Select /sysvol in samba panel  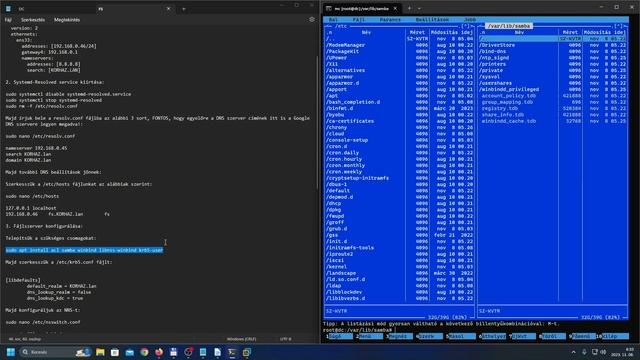click(553, 77)
